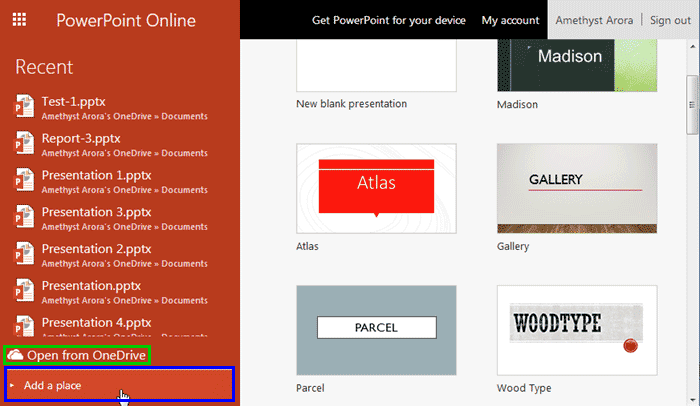Screen dimensions: 700x406
Task: Click Wood Type label under thumbnail
Action: [524, 388]
